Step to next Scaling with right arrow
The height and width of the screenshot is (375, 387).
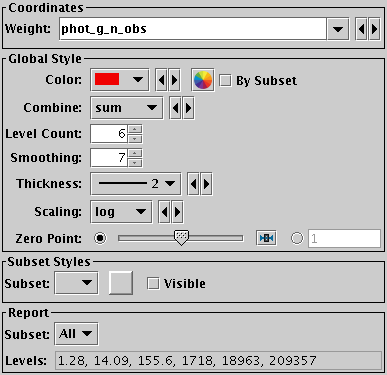pos(177,212)
